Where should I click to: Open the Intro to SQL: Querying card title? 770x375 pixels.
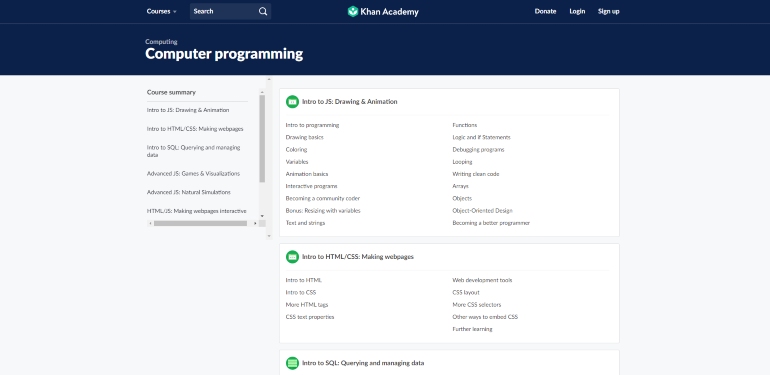click(363, 363)
